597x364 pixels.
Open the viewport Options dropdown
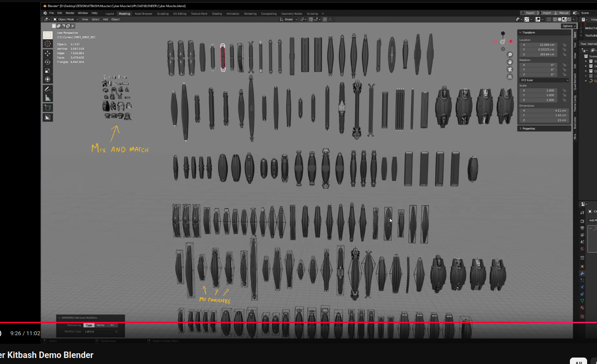coord(569,26)
